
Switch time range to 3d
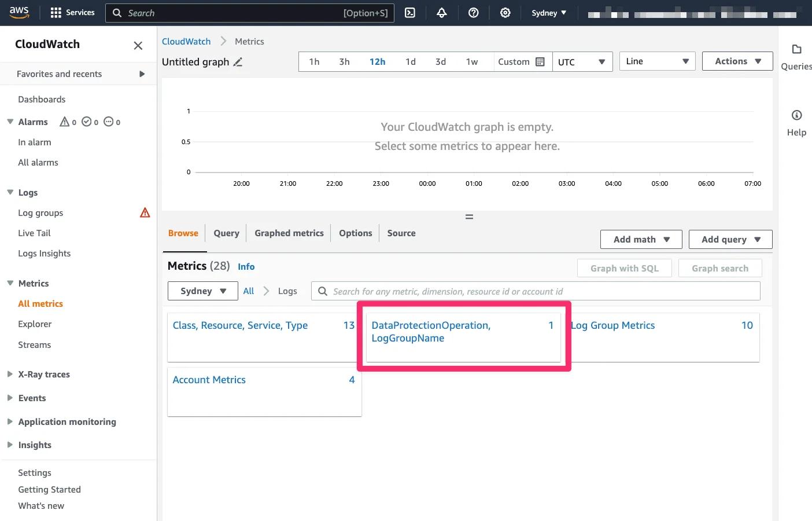click(441, 62)
